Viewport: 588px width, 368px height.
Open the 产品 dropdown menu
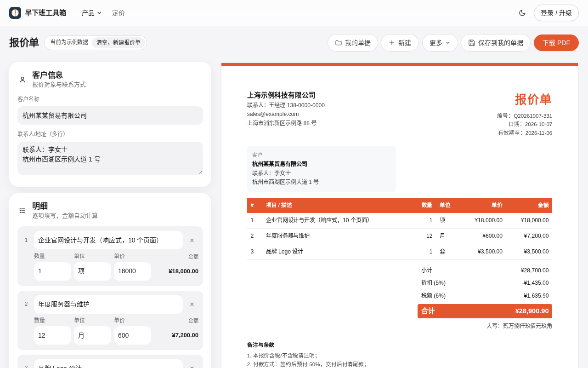pyautogui.click(x=91, y=13)
